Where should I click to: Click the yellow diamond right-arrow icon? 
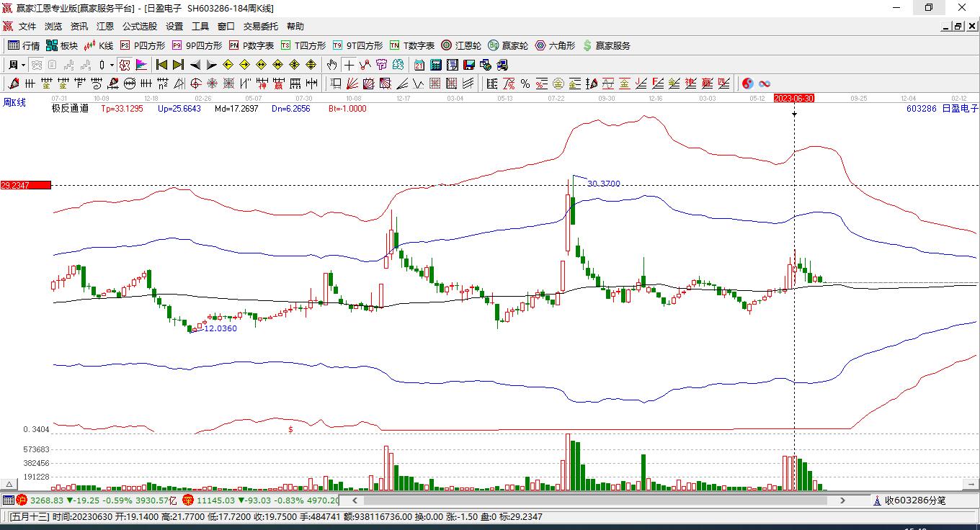pos(244,65)
